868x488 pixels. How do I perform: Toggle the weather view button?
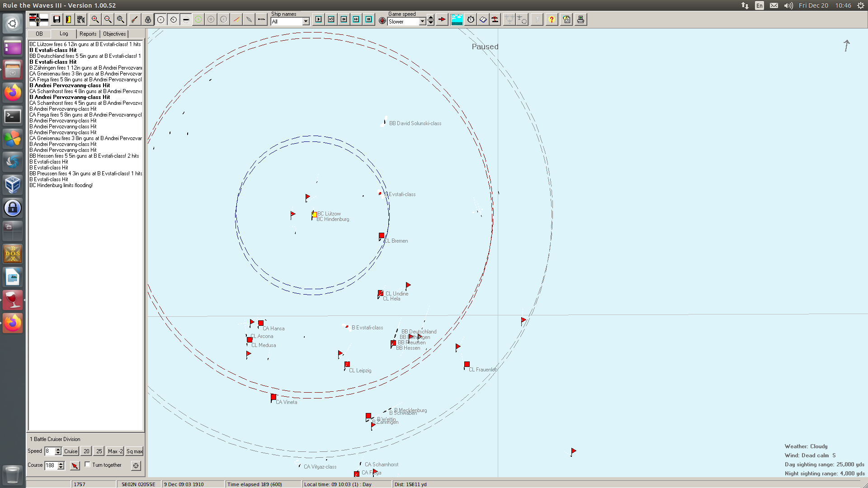pyautogui.click(x=457, y=19)
